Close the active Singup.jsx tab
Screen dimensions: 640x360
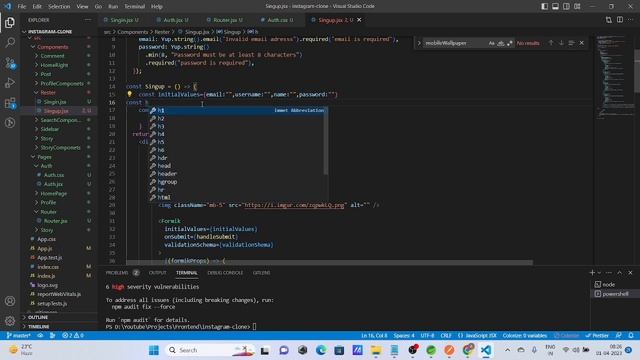click(x=359, y=20)
